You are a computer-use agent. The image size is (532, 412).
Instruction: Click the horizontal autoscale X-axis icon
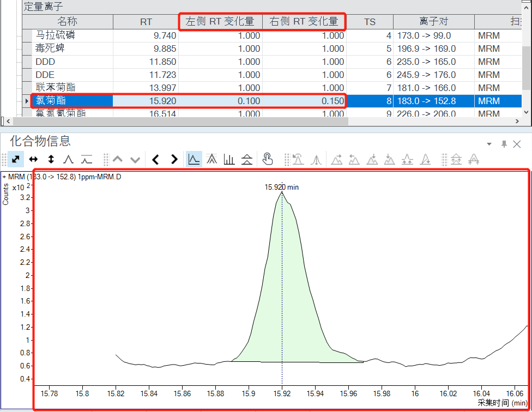pyautogui.click(x=34, y=159)
